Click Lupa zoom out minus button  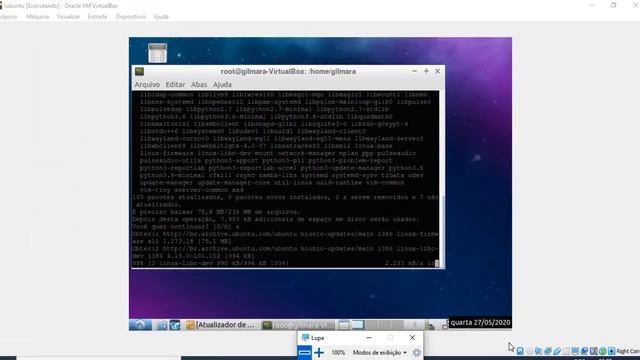pos(304,353)
